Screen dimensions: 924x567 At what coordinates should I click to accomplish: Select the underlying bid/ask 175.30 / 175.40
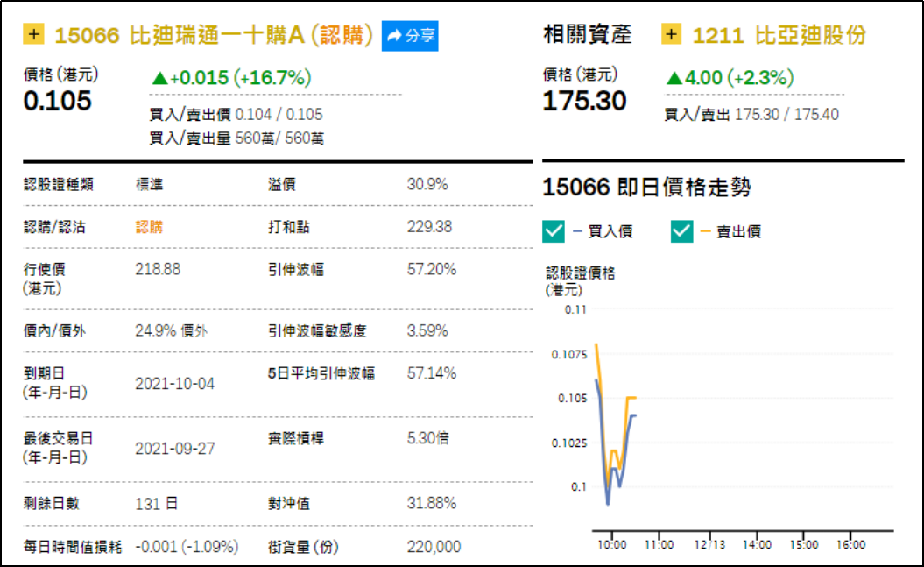click(x=786, y=114)
